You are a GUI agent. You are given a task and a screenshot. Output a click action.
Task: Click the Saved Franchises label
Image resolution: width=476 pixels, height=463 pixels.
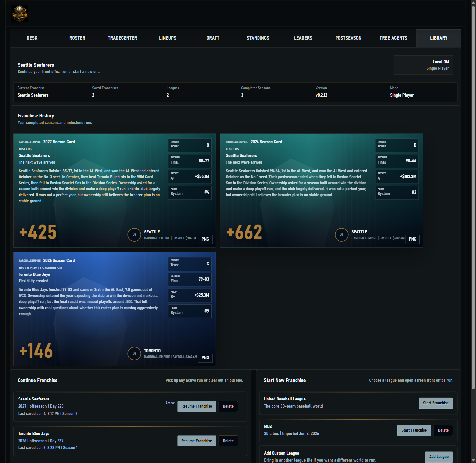pyautogui.click(x=105, y=88)
